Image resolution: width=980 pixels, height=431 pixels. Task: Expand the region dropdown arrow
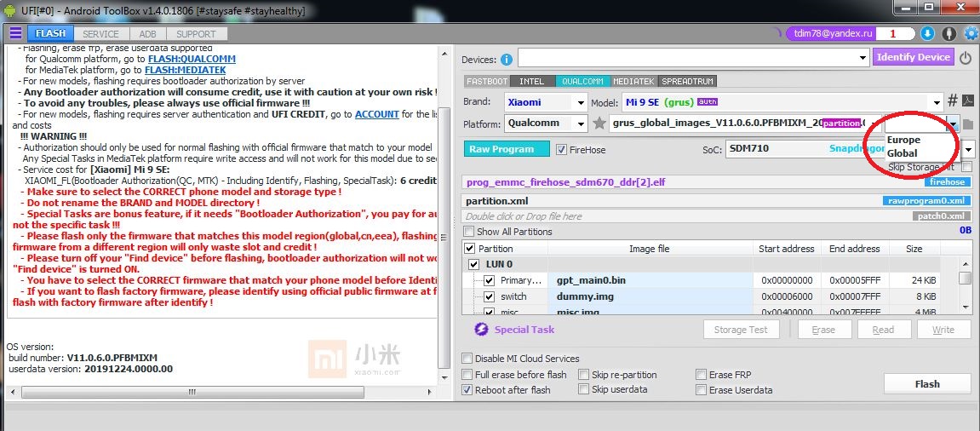tap(952, 124)
